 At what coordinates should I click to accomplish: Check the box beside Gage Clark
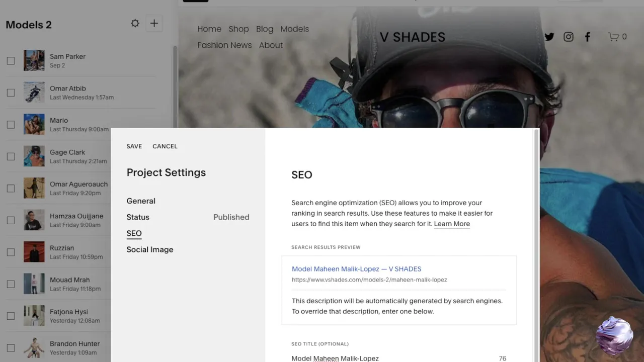coord(11,156)
